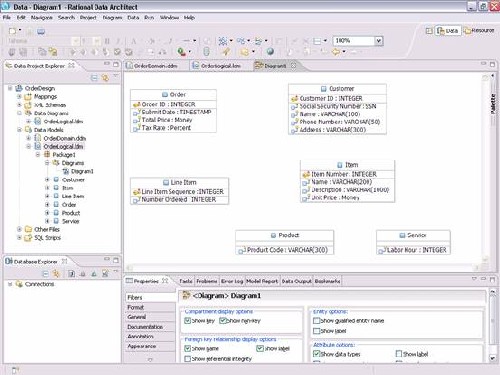Click the green and red toolbar icon
Image resolution: width=500 pixels, height=375 pixels.
pos(181,51)
